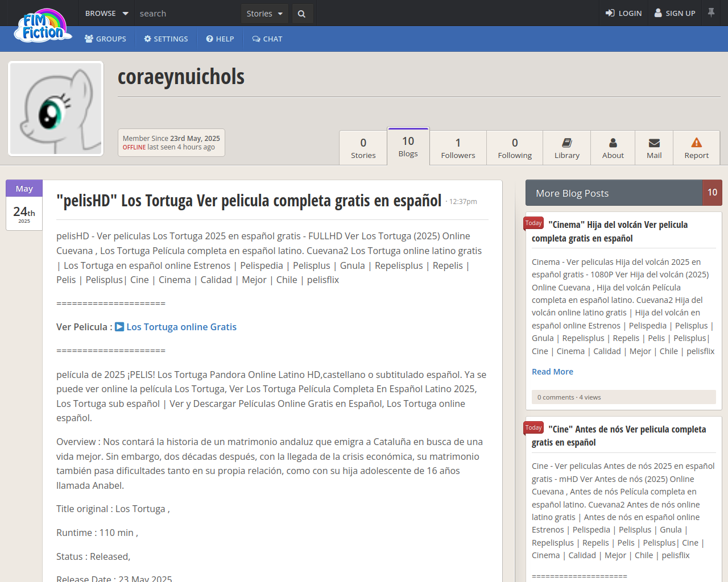Open the Browse dropdown menu
Screen dimensions: 728x582
coord(106,13)
